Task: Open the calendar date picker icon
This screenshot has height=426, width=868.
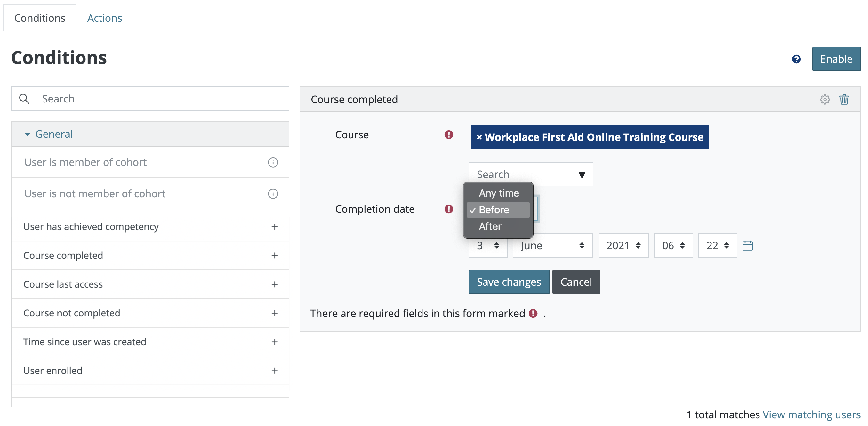Action: pyautogui.click(x=747, y=245)
